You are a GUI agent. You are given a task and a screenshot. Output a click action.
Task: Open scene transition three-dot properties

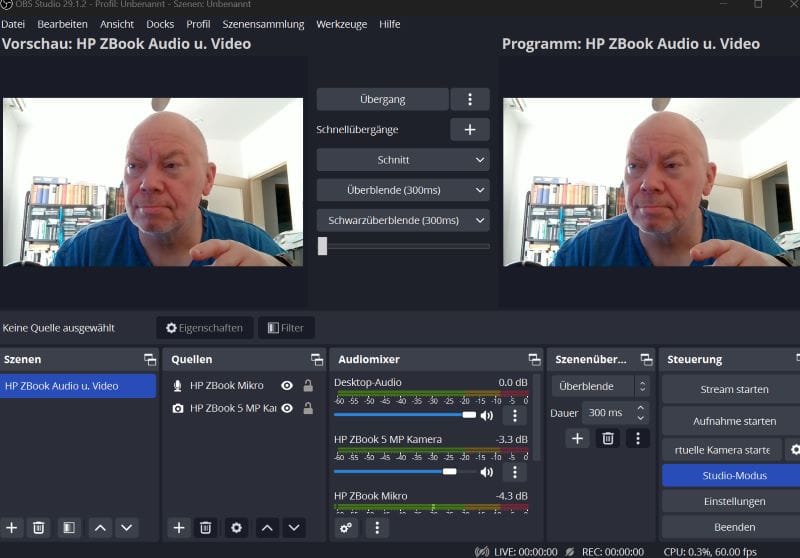tap(638, 439)
